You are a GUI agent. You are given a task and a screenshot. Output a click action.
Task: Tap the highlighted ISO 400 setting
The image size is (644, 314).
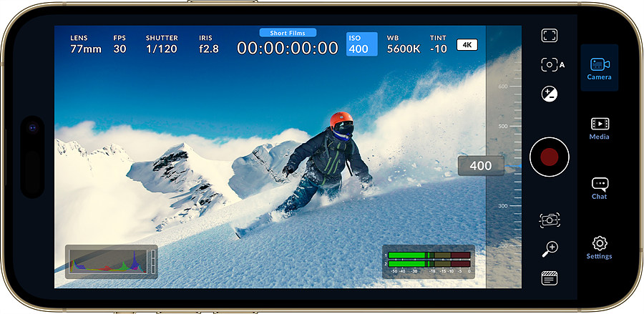pos(361,44)
